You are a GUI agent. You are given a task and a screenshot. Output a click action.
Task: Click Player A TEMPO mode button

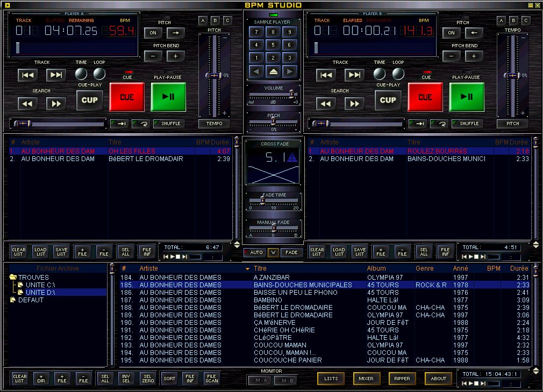click(x=215, y=124)
